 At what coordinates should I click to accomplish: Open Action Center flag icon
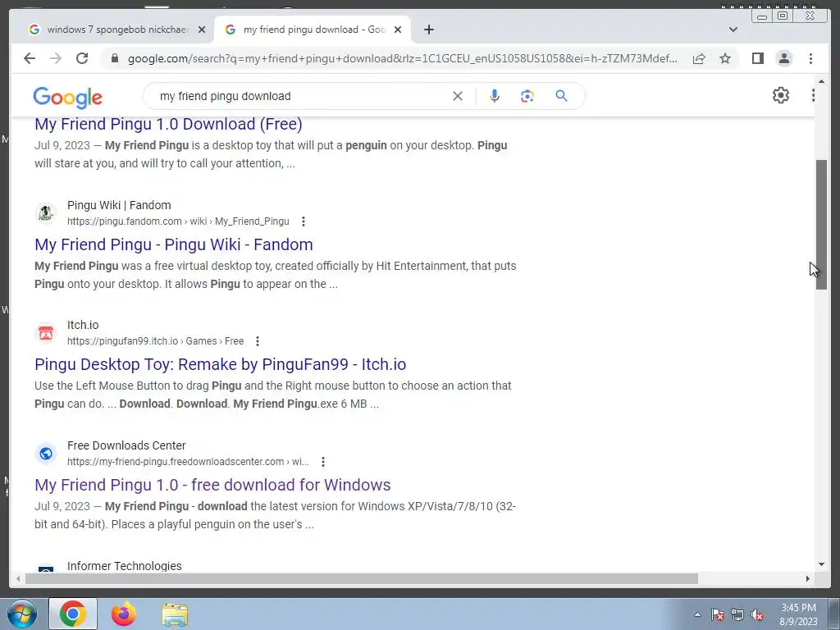point(718,615)
